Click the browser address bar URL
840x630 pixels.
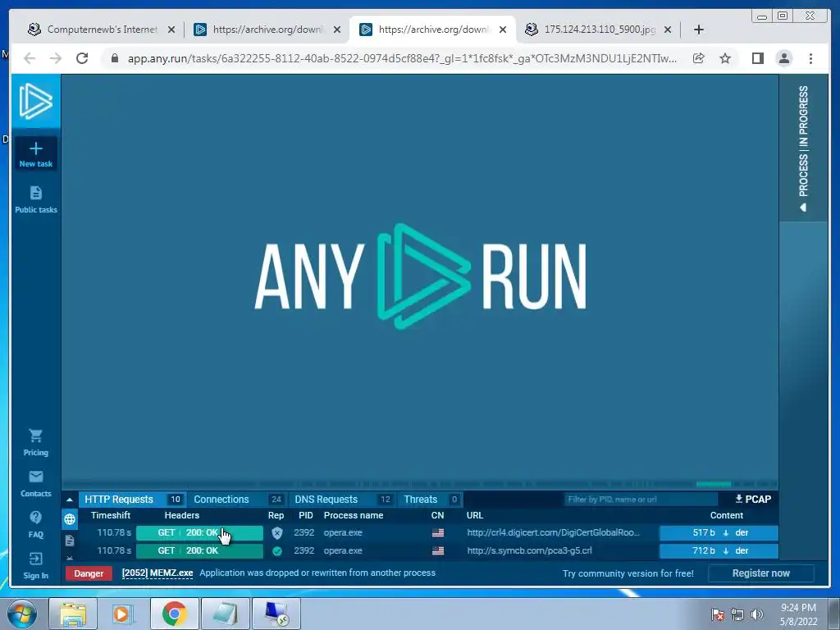[x=402, y=58]
